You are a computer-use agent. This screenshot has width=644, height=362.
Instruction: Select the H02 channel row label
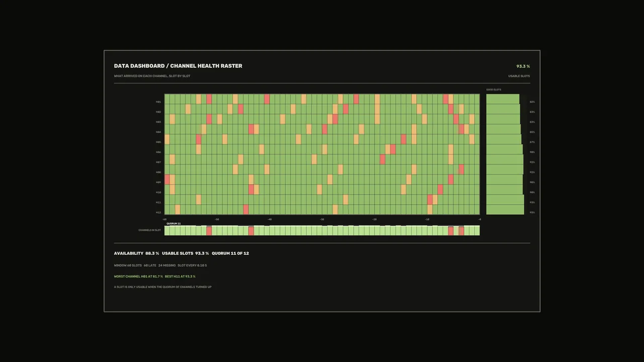click(x=158, y=112)
